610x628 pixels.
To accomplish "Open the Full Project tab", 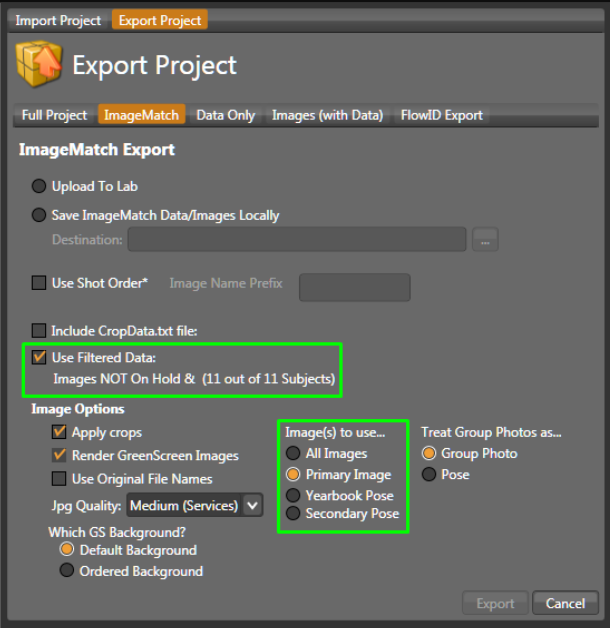I will [x=54, y=115].
